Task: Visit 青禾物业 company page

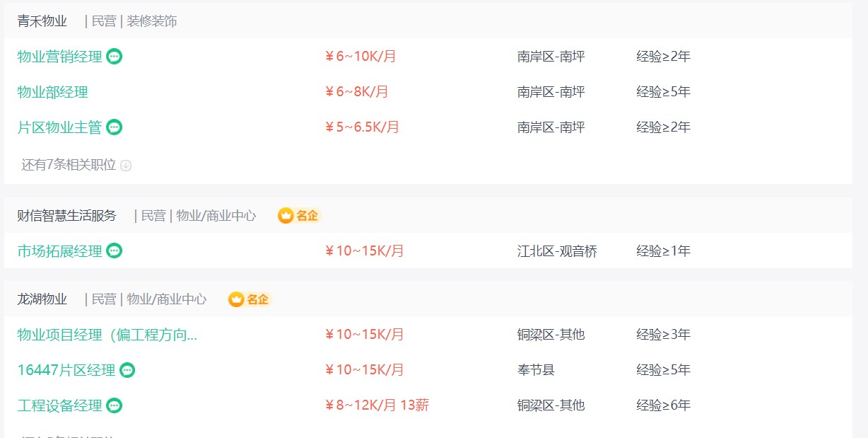Action: (42, 21)
